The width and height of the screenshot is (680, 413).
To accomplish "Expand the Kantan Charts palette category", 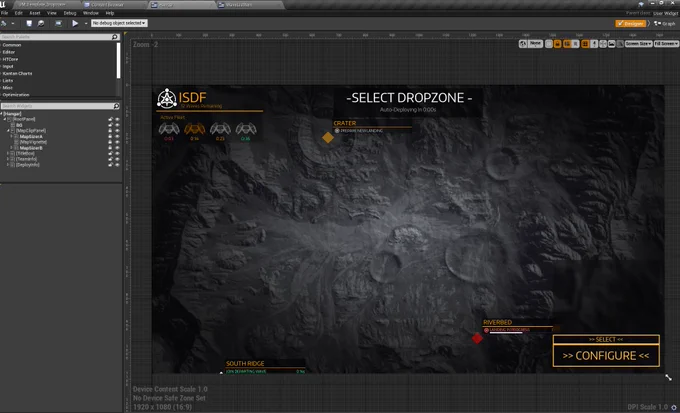I will pyautogui.click(x=1, y=74).
